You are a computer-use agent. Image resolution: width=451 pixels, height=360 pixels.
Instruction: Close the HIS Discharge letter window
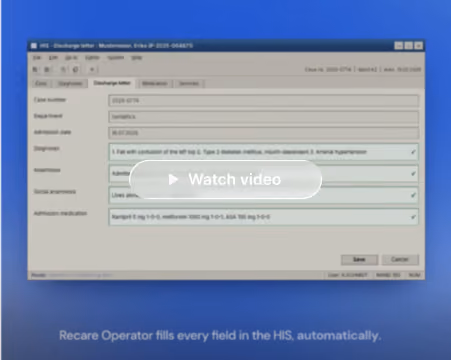[419, 46]
